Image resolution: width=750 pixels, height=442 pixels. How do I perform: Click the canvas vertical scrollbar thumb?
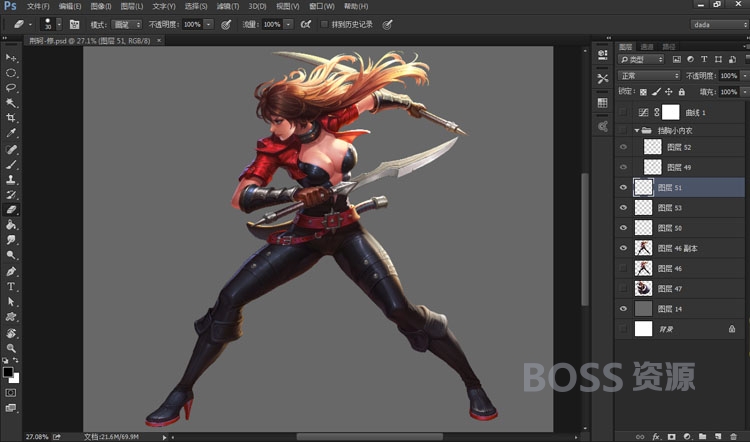click(585, 239)
